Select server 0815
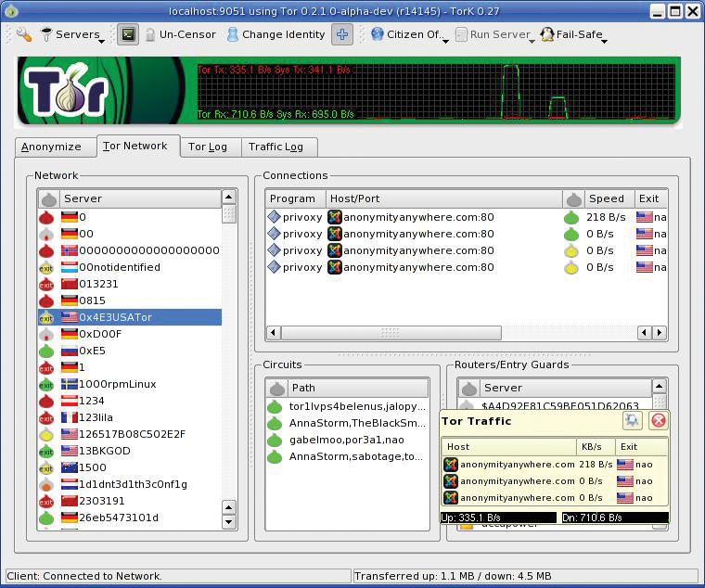 (x=130, y=300)
